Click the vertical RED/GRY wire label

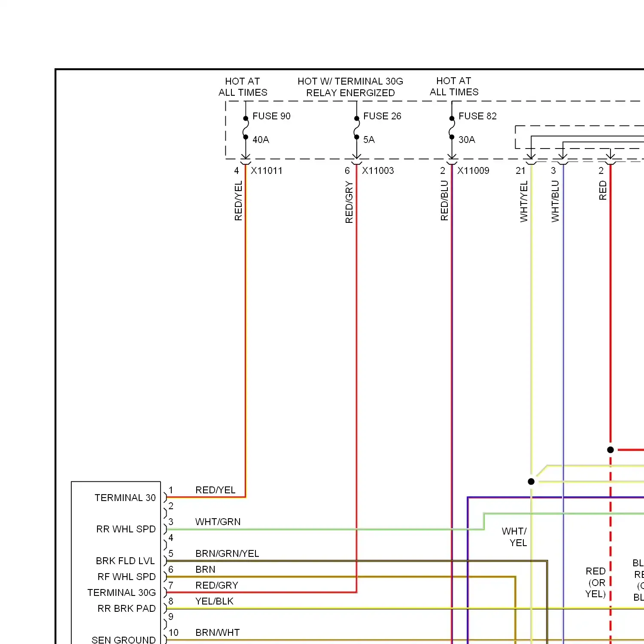pos(349,202)
